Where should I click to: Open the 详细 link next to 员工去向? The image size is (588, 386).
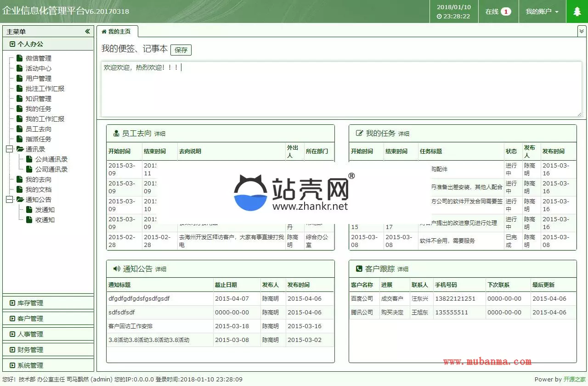160,134
